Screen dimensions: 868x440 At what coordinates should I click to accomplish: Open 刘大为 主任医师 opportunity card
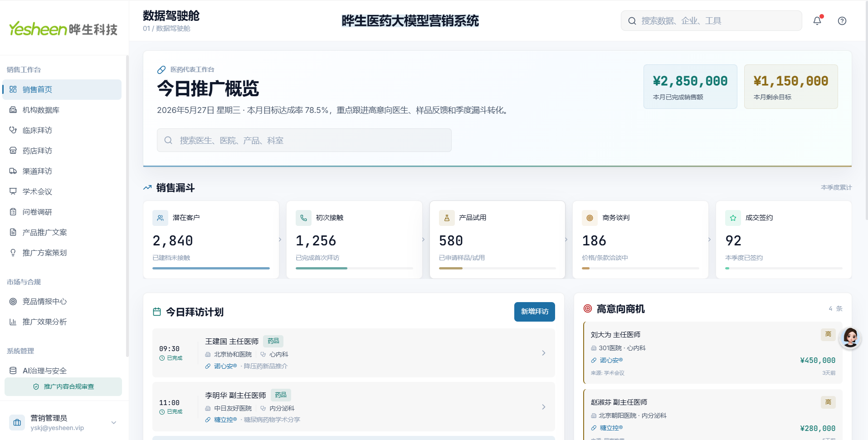[x=713, y=353]
